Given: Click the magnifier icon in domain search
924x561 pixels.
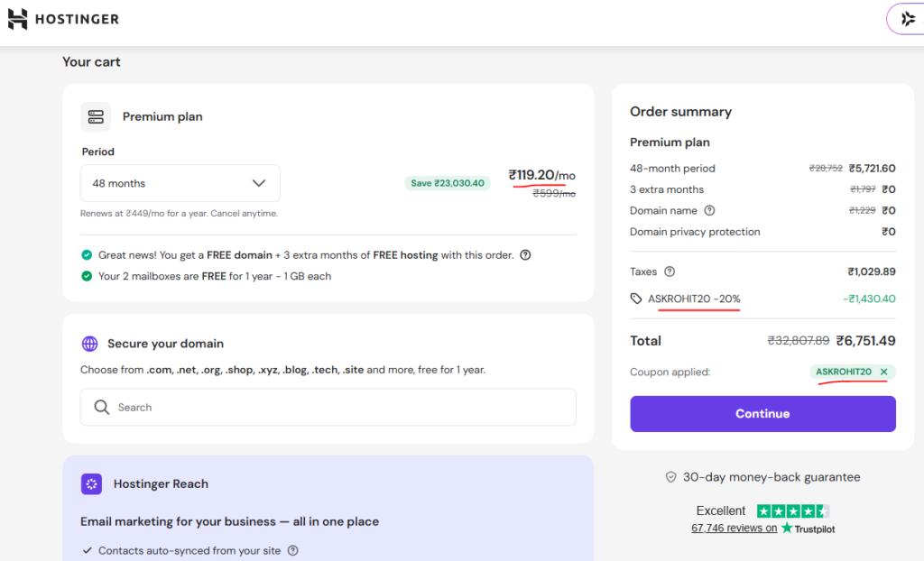Looking at the screenshot, I should [101, 407].
